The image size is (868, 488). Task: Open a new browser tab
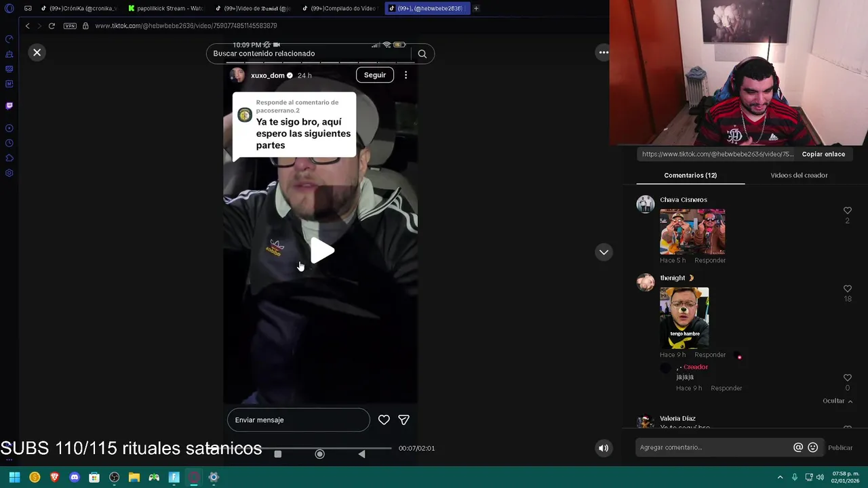pyautogui.click(x=476, y=8)
